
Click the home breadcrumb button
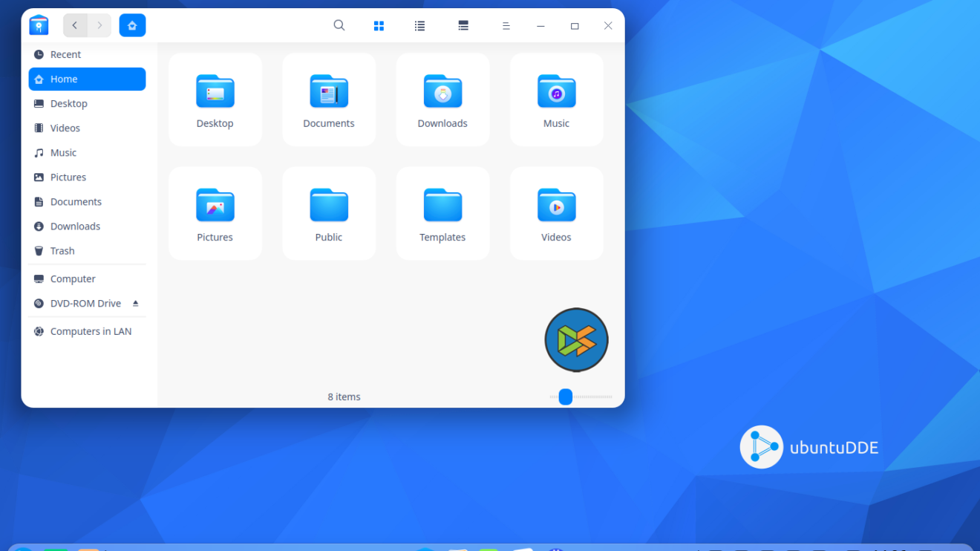click(x=132, y=25)
